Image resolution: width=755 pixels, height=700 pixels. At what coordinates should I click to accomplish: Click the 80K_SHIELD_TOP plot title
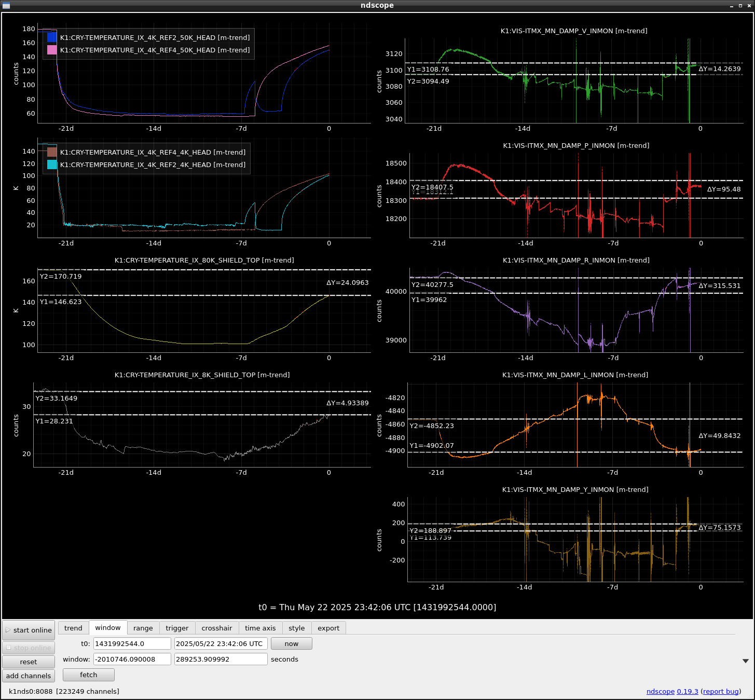click(x=204, y=260)
